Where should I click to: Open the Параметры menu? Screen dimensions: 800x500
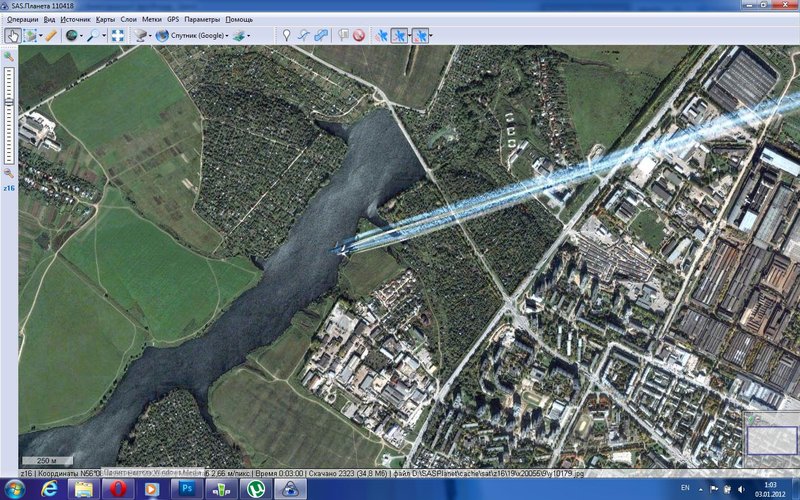pyautogui.click(x=203, y=19)
